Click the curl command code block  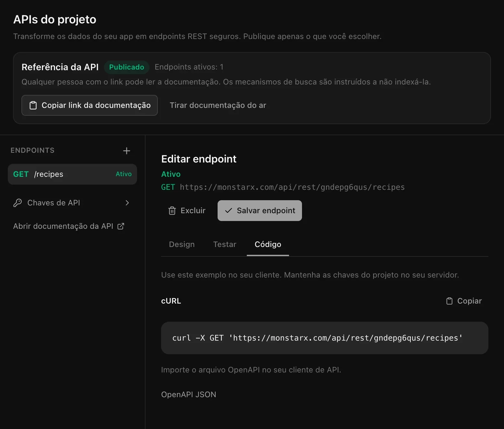click(325, 338)
